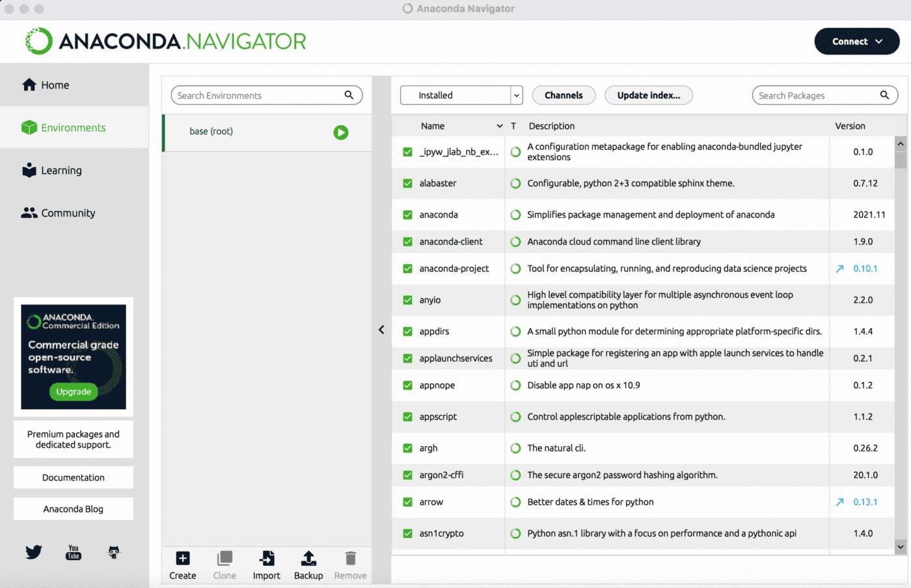Click the package list scrollbar down arrow
The height and width of the screenshot is (588, 911).
point(901,547)
